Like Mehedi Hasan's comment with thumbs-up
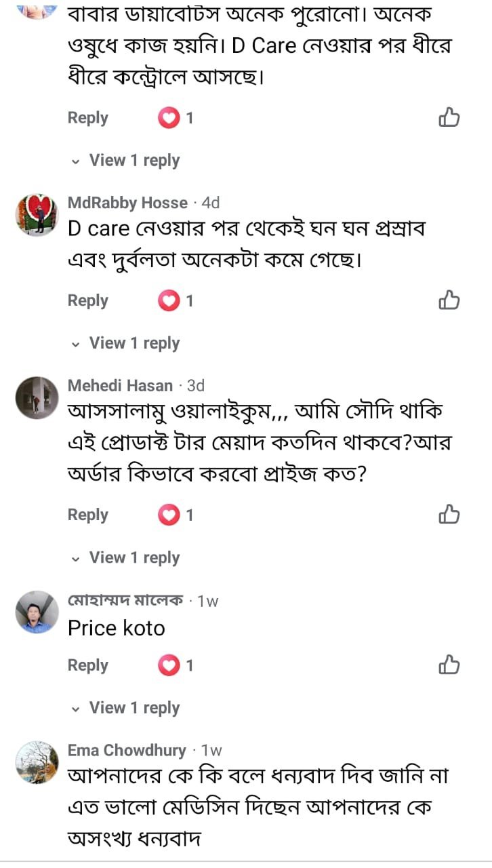492x868 pixels. coord(449,515)
